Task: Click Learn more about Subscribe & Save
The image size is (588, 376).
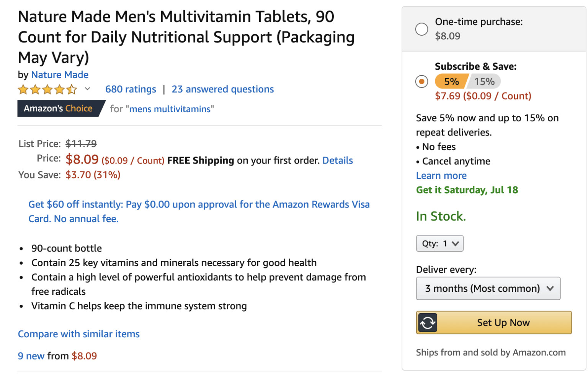Action: (x=441, y=175)
